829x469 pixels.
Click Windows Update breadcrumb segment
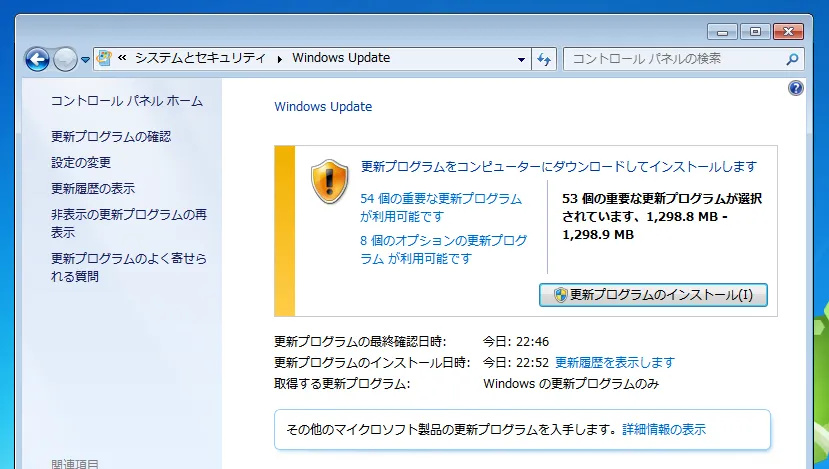tap(341, 58)
